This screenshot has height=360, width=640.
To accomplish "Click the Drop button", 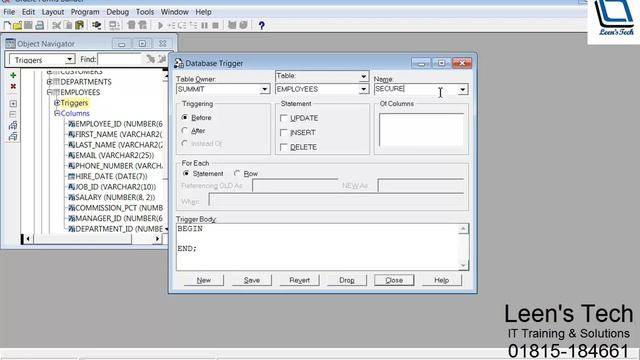I will pyautogui.click(x=347, y=280).
